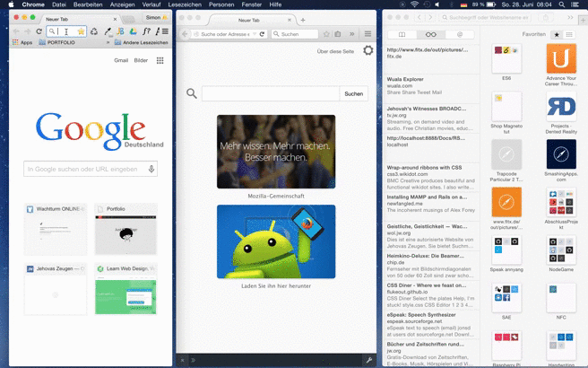
Task: Open the Apps shortcut in Chrome bookmarks bar
Action: coord(22,42)
